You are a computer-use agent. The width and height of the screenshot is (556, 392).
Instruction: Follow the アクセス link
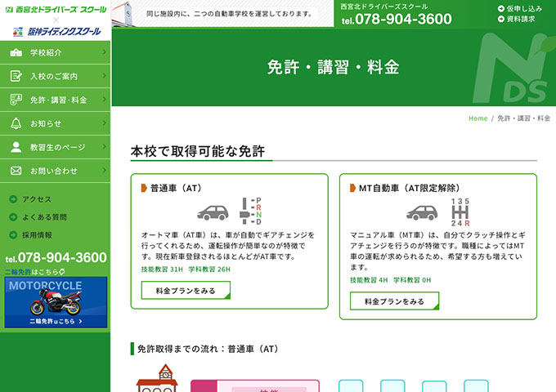pyautogui.click(x=37, y=199)
